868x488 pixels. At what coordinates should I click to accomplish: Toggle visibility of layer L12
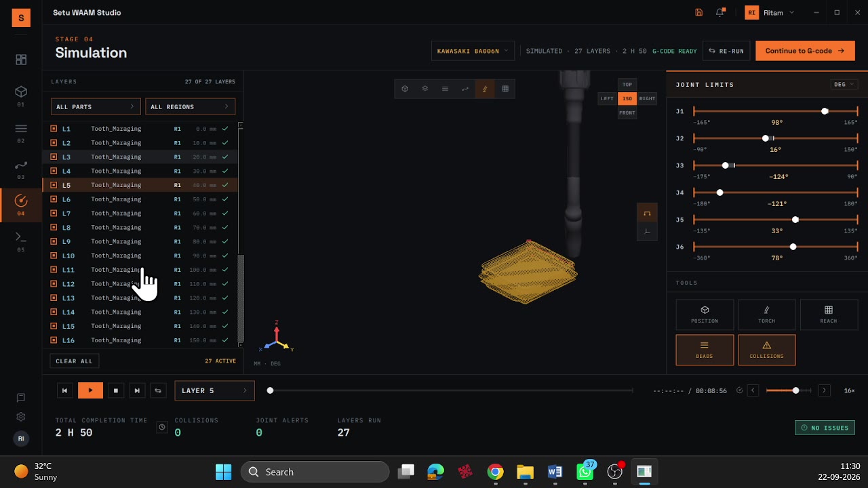coord(54,284)
